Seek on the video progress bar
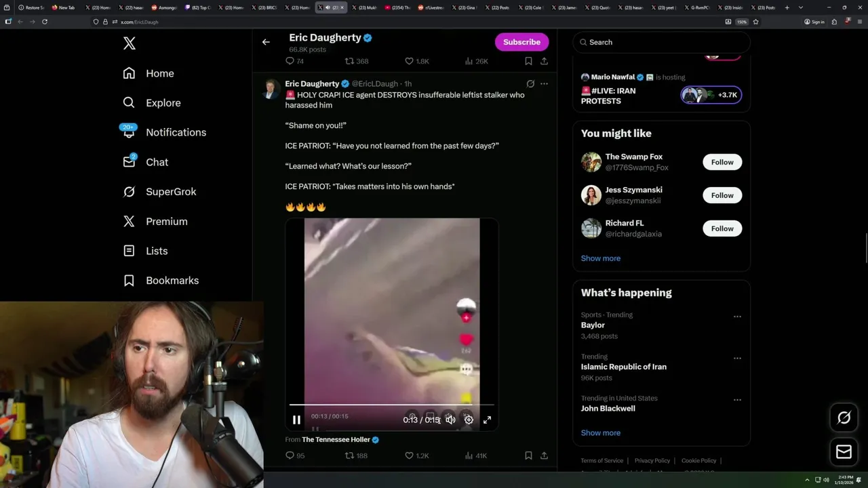868x488 pixels. click(x=392, y=405)
